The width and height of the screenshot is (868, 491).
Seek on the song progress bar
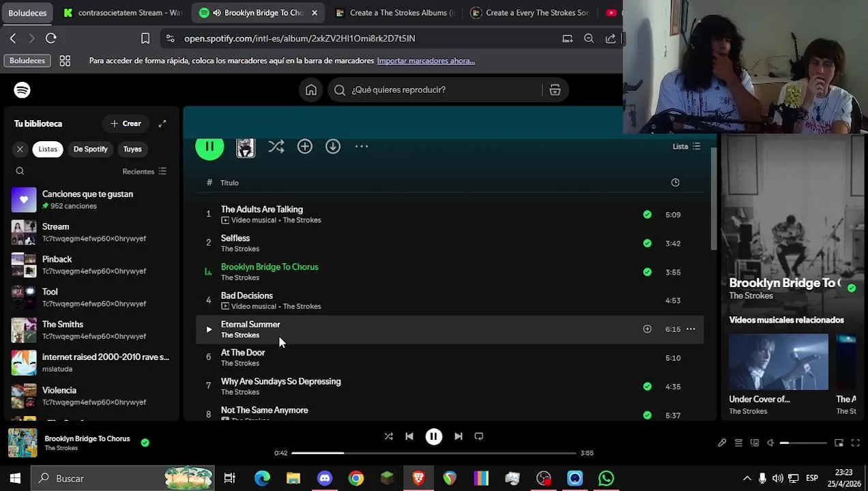pos(434,453)
